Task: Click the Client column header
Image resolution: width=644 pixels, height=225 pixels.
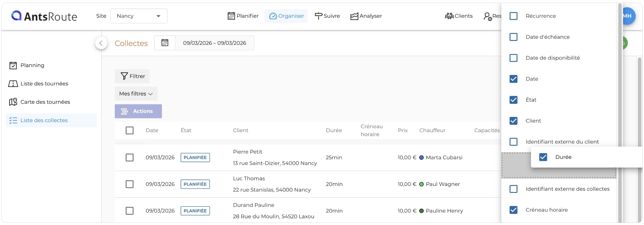Action: [x=240, y=130]
